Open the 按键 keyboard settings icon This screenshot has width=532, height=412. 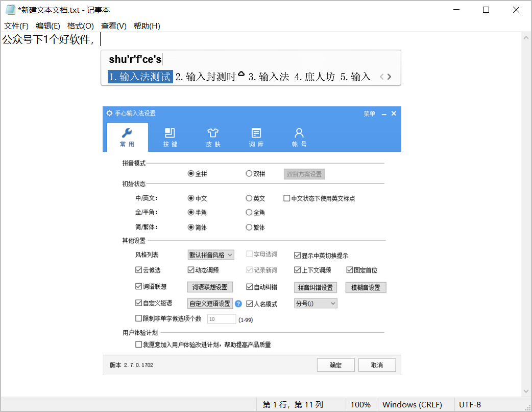point(170,133)
